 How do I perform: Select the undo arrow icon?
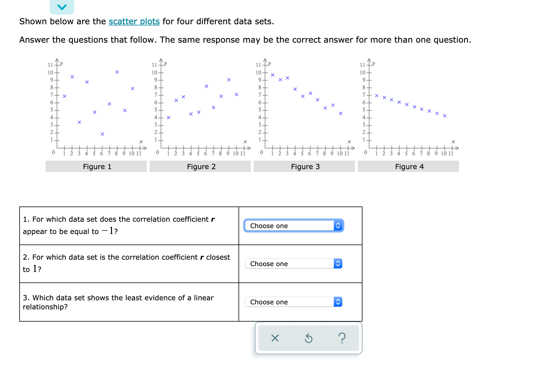coord(308,338)
